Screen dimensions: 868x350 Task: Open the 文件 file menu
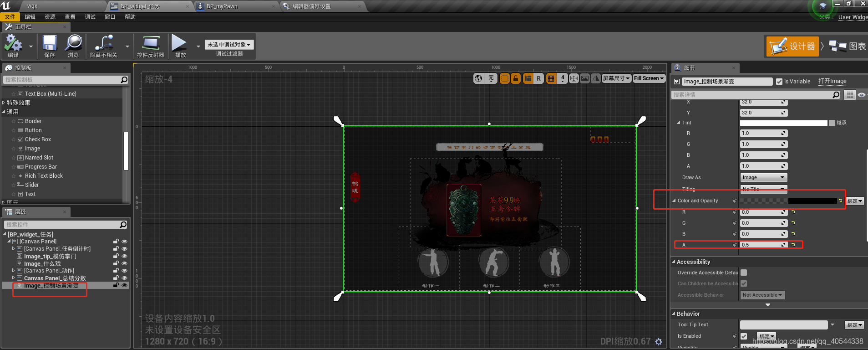tap(10, 17)
